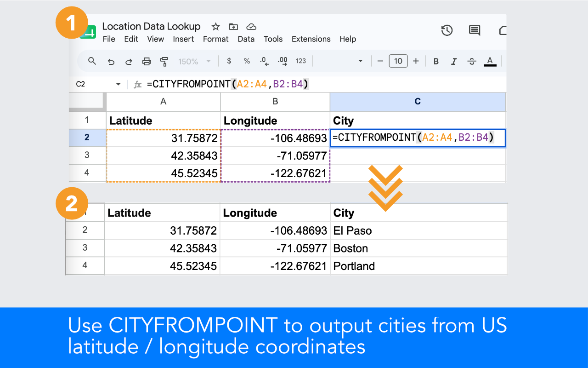Open the Insert menu
Screen dimensions: 588x368
click(183, 39)
